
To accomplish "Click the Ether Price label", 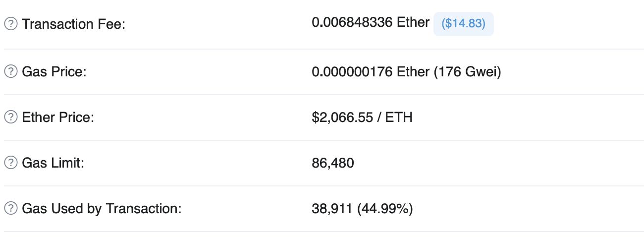I will click(x=58, y=117).
